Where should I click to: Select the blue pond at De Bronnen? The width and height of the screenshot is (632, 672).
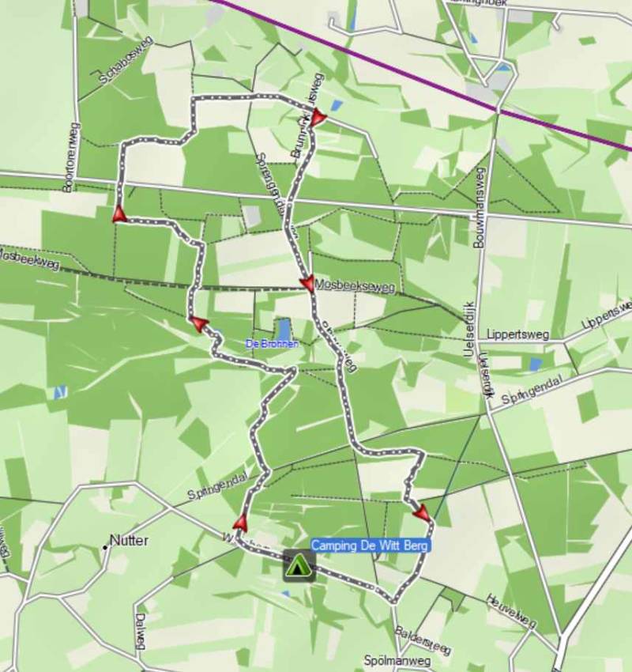point(284,330)
